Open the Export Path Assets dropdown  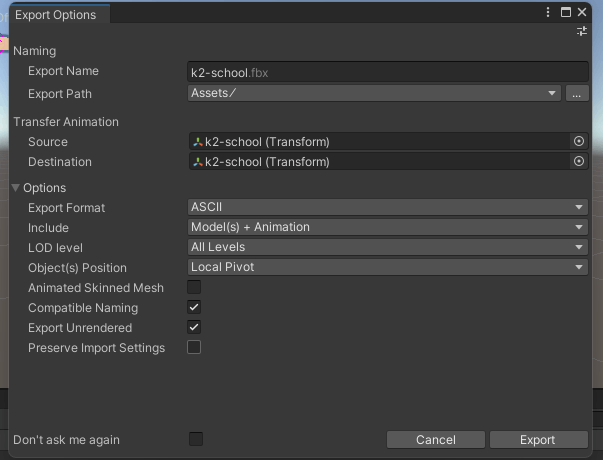[374, 93]
